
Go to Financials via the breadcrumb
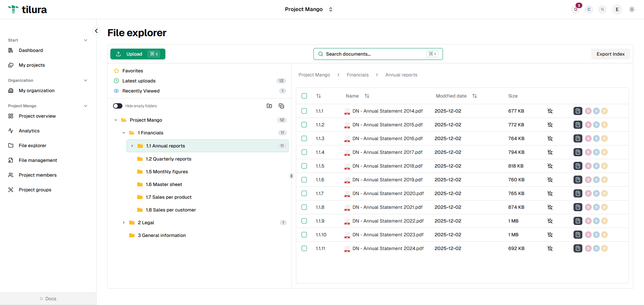click(357, 75)
